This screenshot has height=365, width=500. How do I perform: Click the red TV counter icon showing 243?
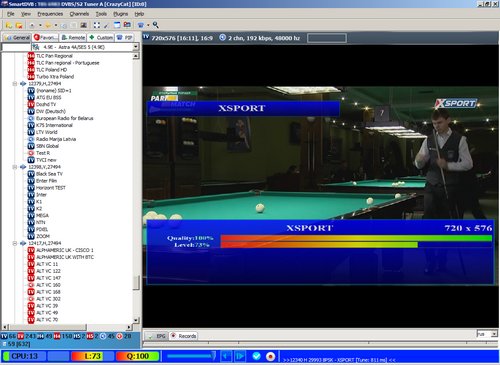pos(21,336)
